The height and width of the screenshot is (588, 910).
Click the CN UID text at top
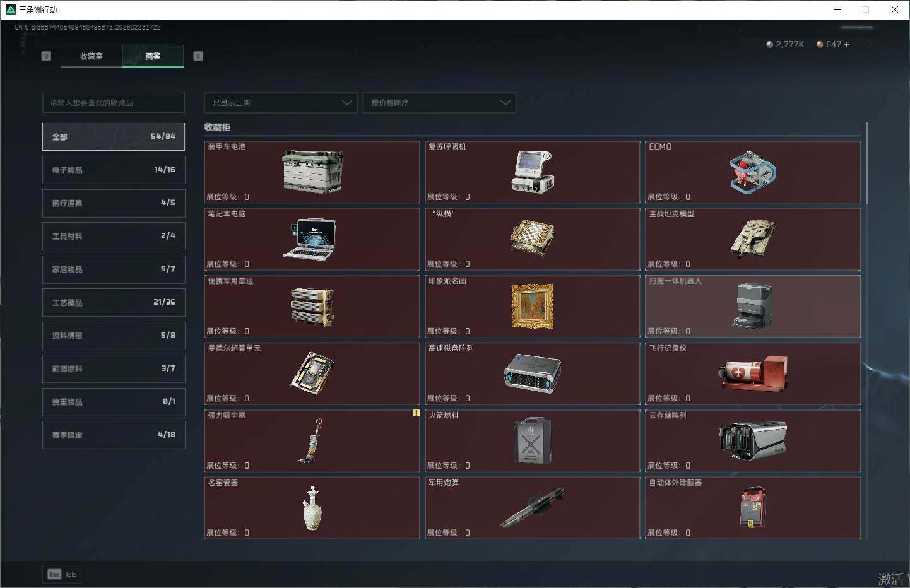coord(88,27)
